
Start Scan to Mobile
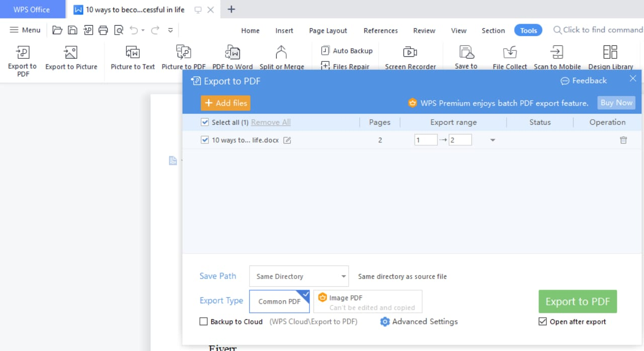pyautogui.click(x=557, y=56)
